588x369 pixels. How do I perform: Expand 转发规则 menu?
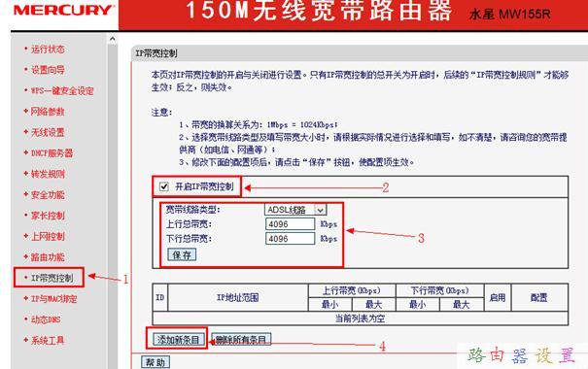(48, 174)
